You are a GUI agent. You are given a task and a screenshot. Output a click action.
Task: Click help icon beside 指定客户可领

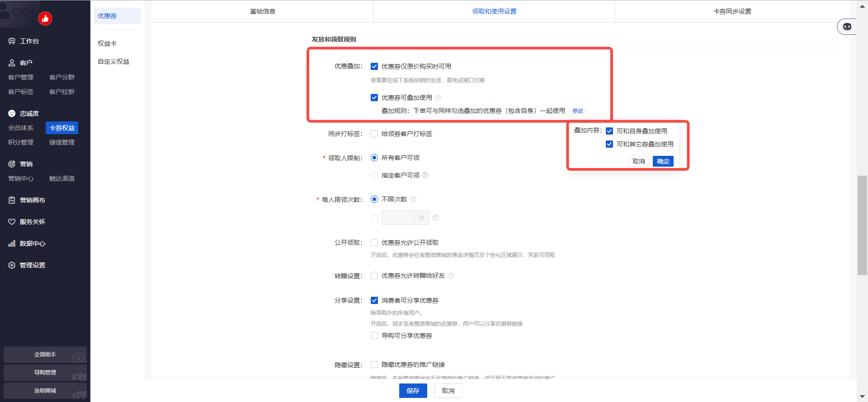coord(425,175)
